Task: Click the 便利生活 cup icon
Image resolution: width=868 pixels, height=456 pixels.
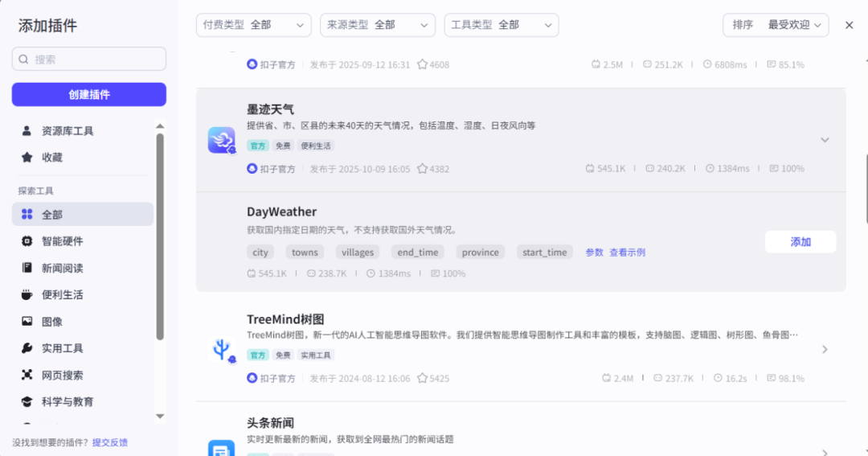Action: coord(27,294)
